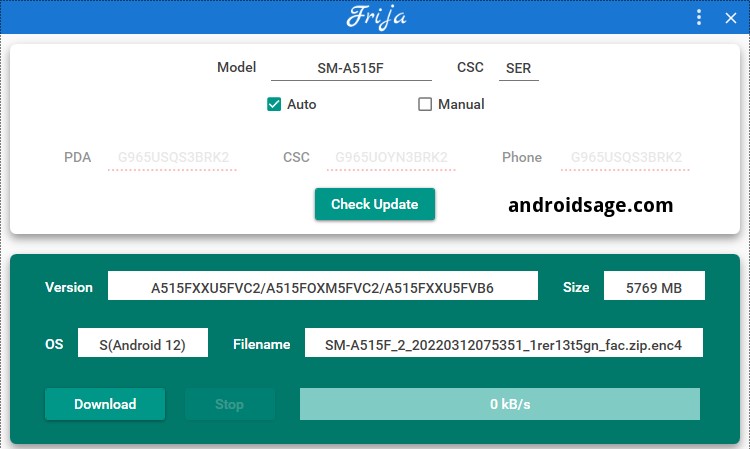The image size is (750, 449).
Task: Click the Frija title logo
Action: 377,18
